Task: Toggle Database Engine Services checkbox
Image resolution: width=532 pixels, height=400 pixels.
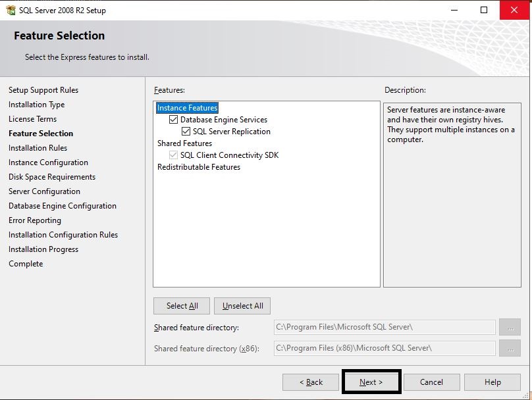Action: tap(173, 119)
